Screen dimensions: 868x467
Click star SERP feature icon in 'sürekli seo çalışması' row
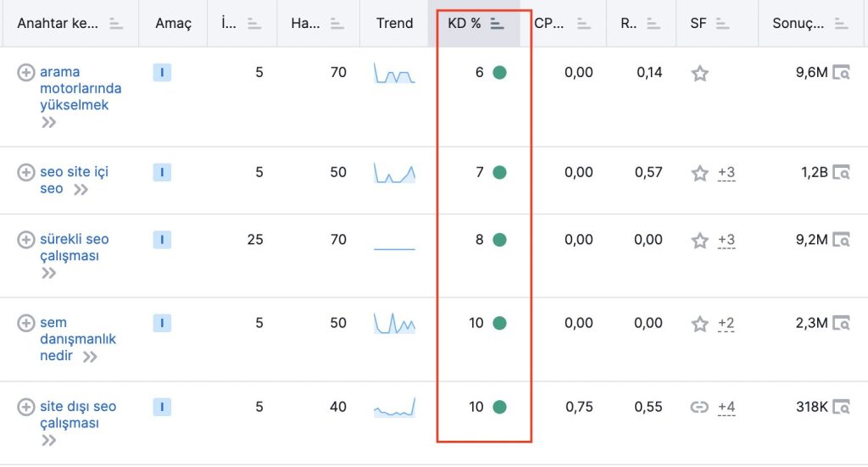[699, 240]
